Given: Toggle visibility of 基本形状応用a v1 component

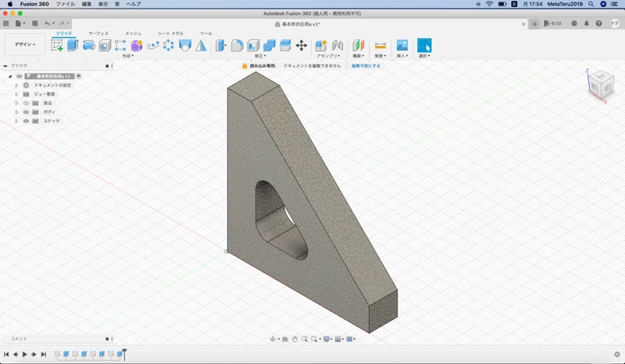Looking at the screenshot, I should pos(19,76).
